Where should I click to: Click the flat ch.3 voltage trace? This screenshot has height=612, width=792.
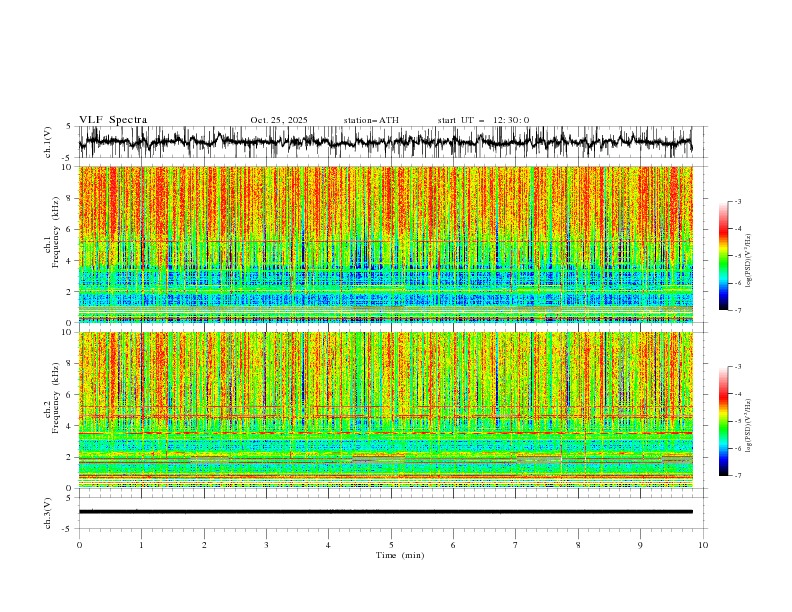click(x=385, y=512)
